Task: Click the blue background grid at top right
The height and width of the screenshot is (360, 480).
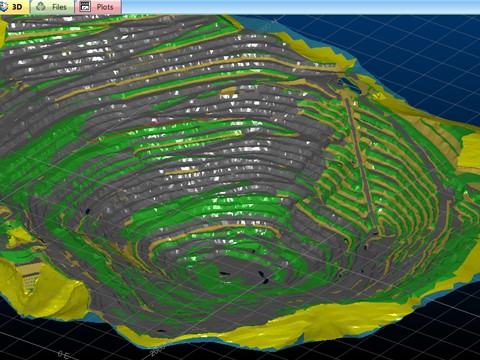Action: (417, 50)
